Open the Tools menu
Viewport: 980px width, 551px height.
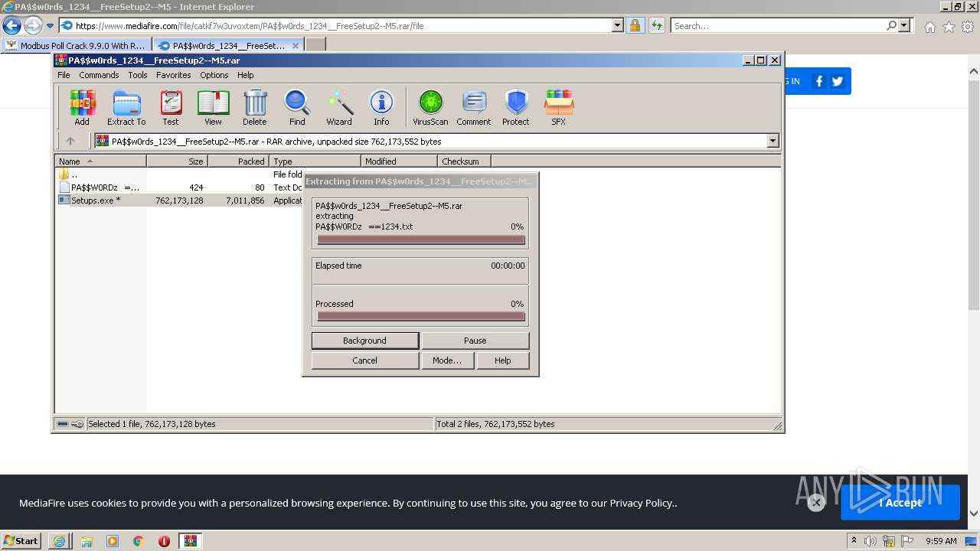(x=138, y=75)
